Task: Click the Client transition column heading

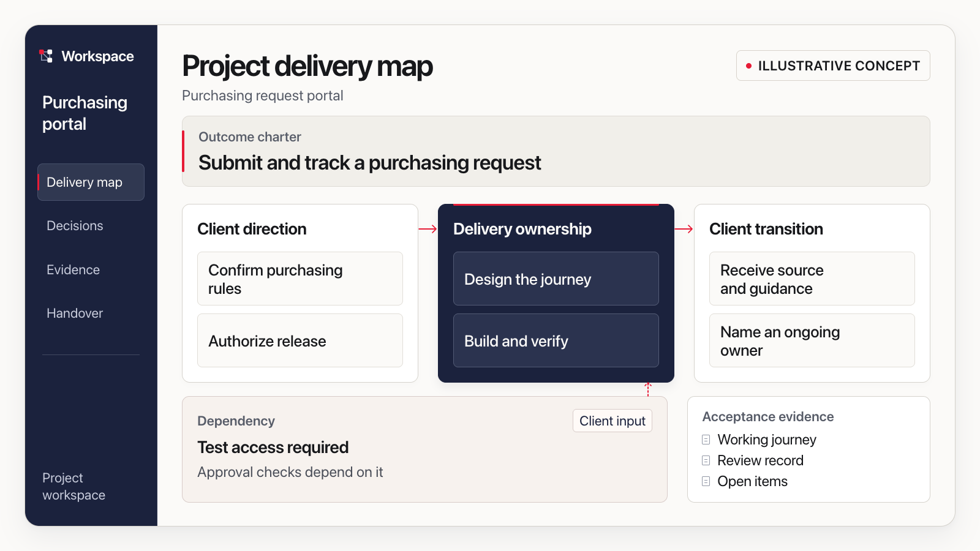Action: pyautogui.click(x=766, y=229)
